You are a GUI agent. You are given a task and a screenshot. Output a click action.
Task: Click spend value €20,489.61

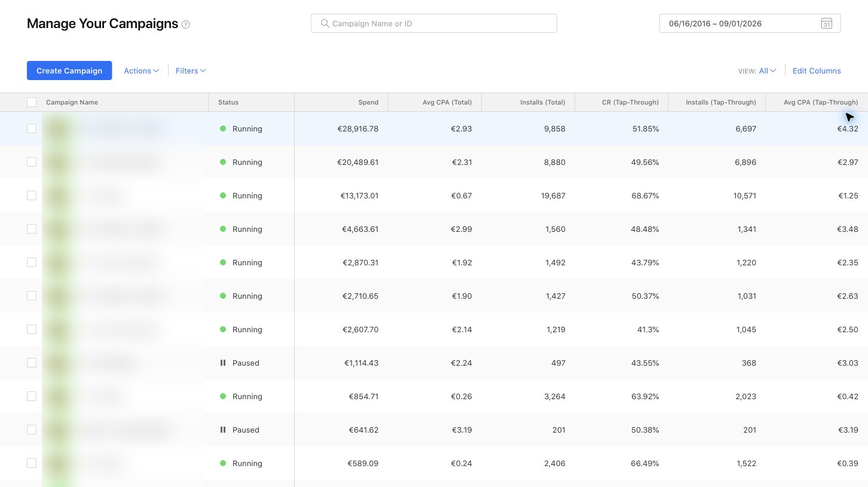pos(357,162)
